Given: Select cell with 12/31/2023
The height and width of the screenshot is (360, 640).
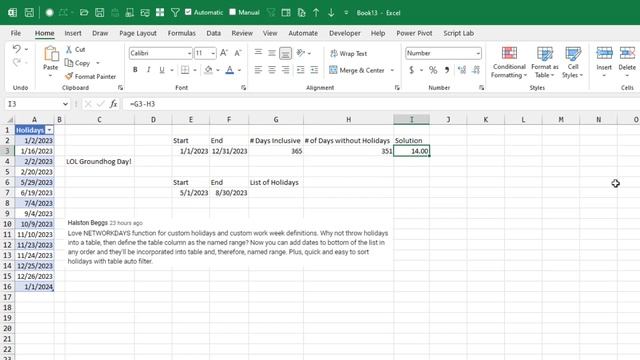Looking at the screenshot, I should click(229, 151).
